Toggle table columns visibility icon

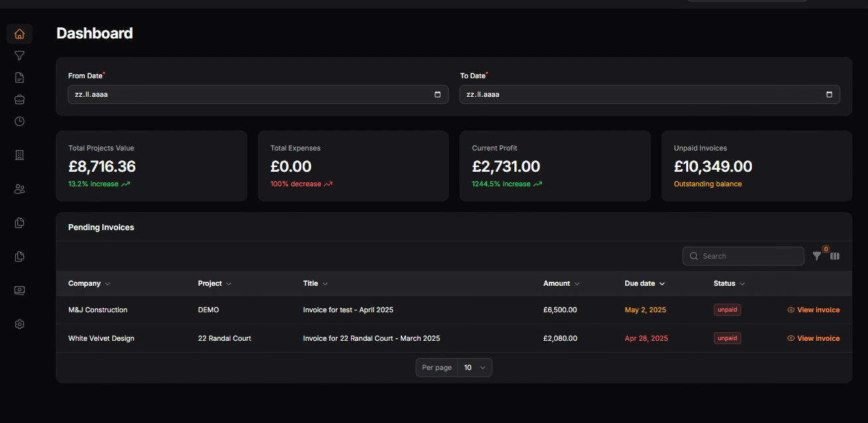[x=835, y=256]
